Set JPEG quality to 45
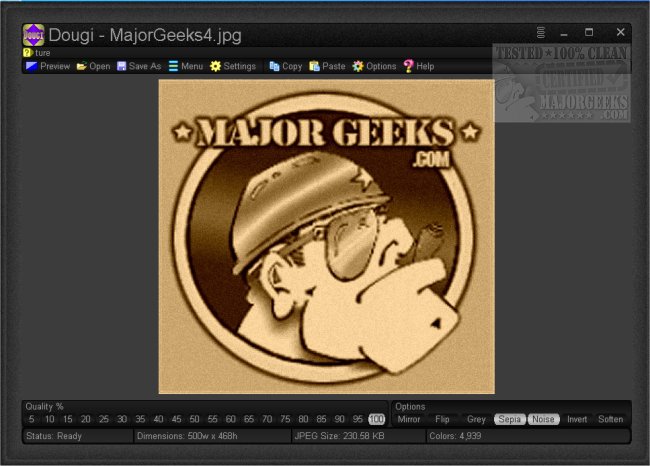This screenshot has height=466, width=650. point(177,419)
